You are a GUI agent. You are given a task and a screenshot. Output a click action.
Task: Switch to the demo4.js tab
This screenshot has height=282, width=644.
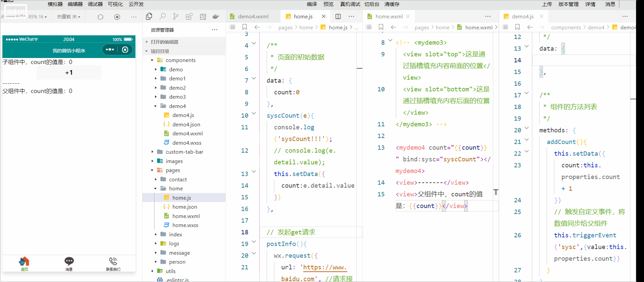point(523,16)
